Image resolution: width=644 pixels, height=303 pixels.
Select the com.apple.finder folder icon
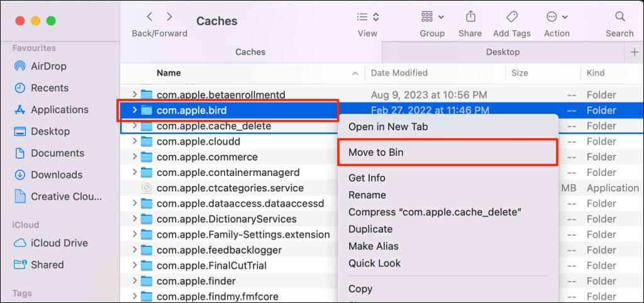(x=147, y=281)
